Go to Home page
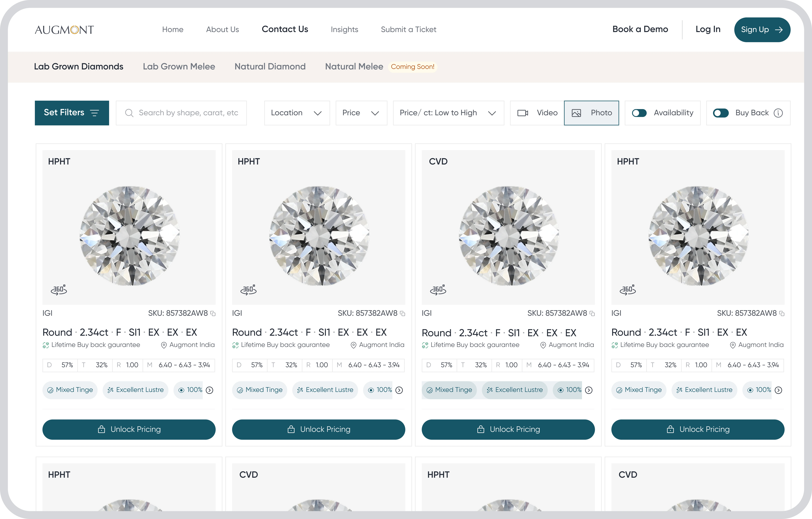812x519 pixels. [173, 30]
